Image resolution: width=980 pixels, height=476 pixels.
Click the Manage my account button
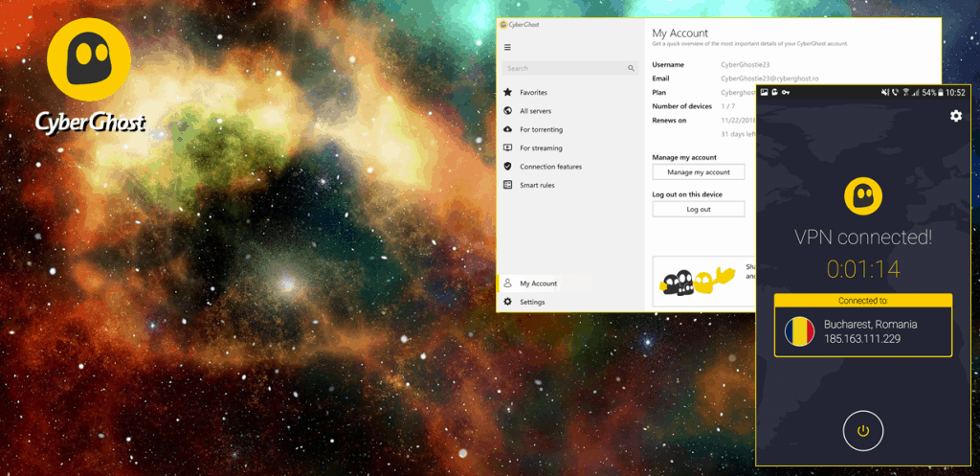(x=698, y=172)
